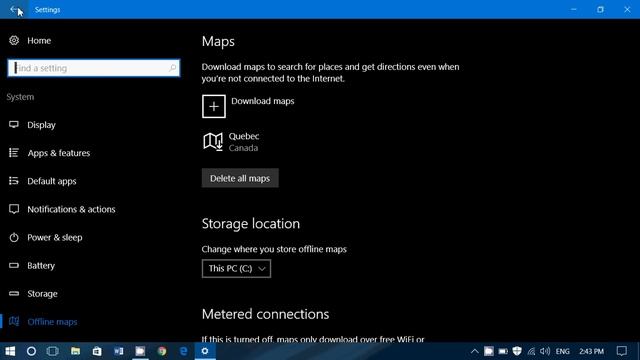Open Edge browser from taskbar

[184, 351]
